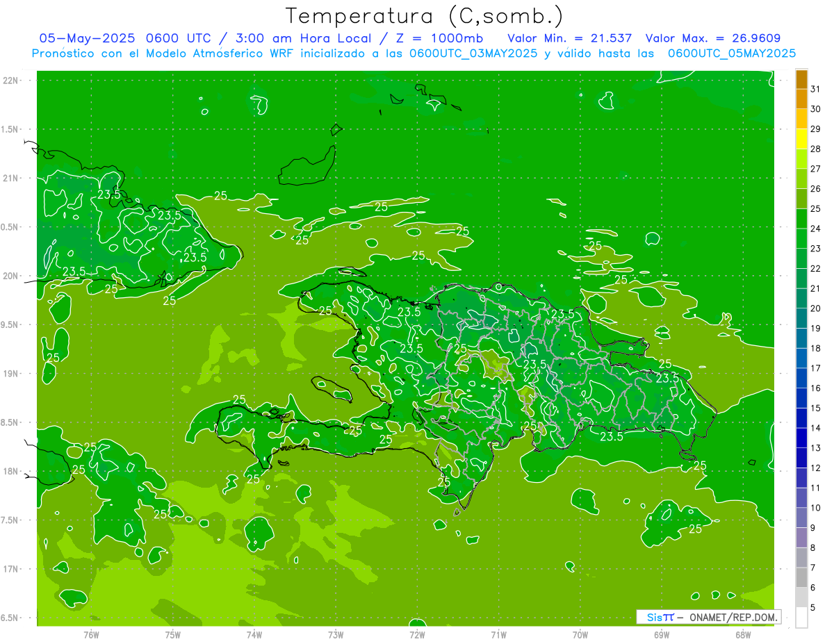The height and width of the screenshot is (644, 834).
Task: Click the '22N' latitude axis label
Action: (x=11, y=81)
